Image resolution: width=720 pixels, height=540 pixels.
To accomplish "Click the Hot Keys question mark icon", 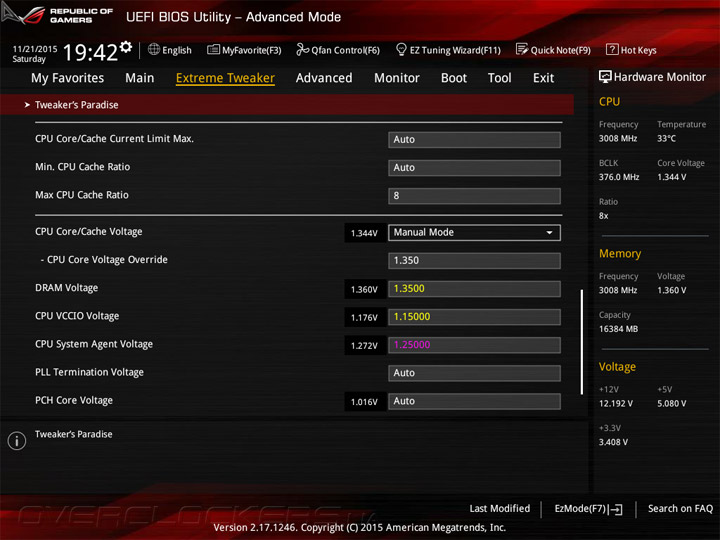I will click(x=612, y=49).
